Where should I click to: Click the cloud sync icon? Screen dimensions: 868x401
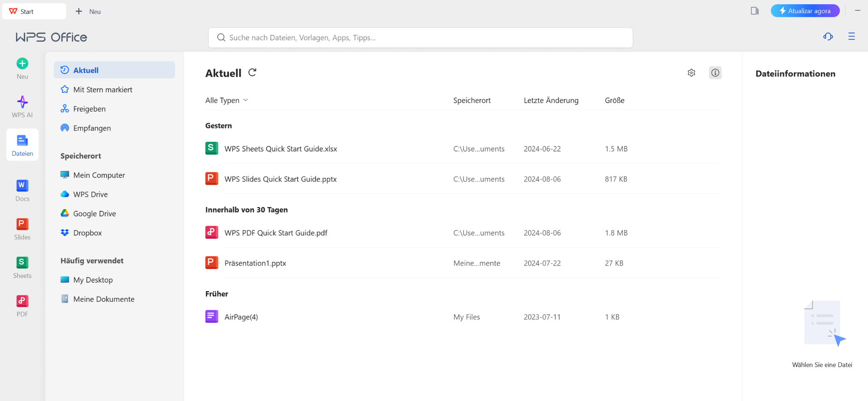tap(828, 37)
